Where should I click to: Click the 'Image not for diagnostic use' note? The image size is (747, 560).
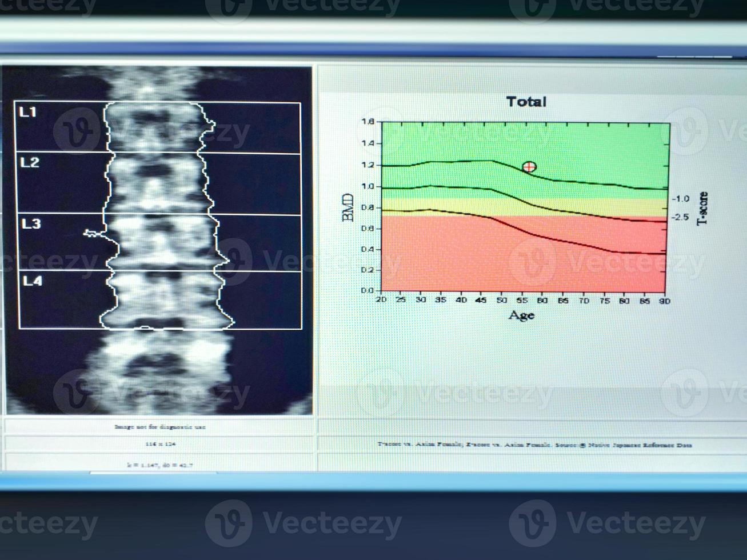coord(160,427)
